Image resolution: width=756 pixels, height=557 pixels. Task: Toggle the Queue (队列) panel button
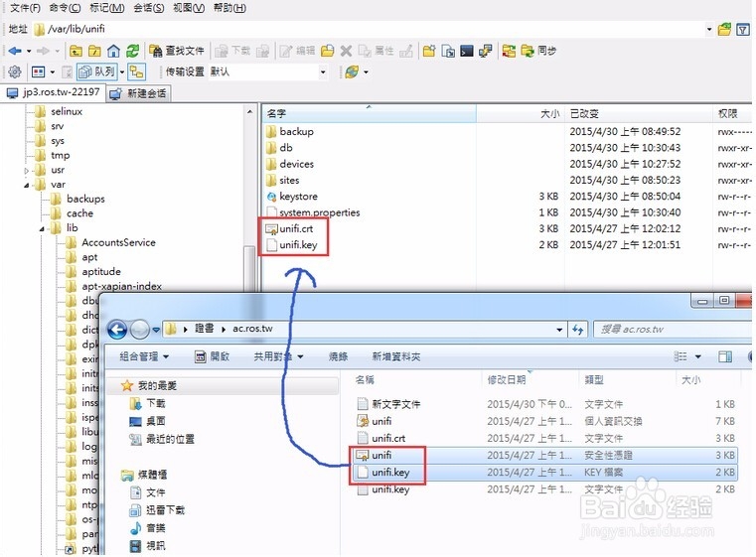click(x=97, y=72)
